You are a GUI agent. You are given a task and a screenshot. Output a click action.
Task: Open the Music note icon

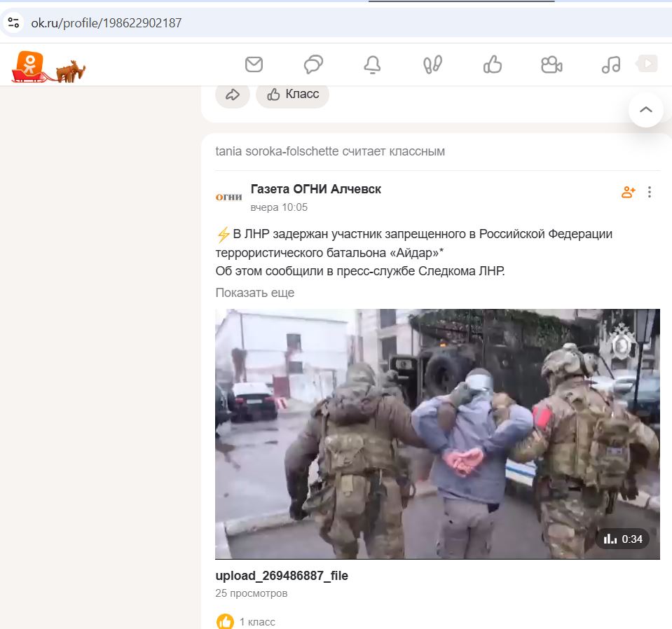coord(611,64)
